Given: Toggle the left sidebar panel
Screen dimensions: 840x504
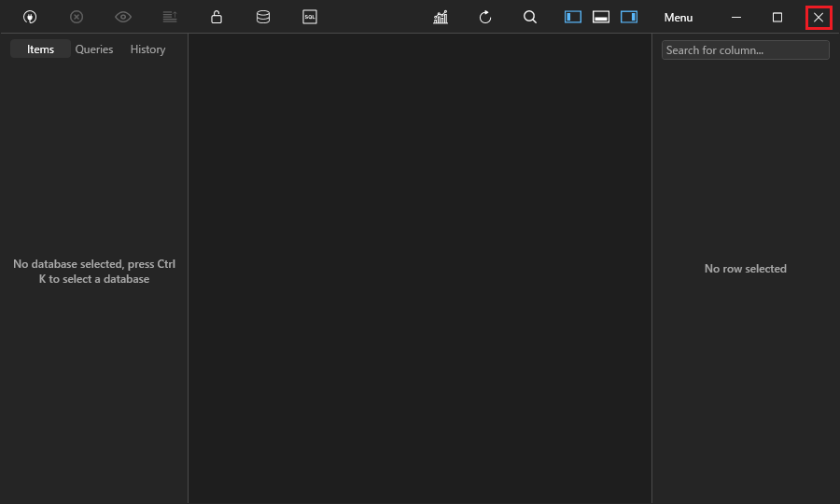Looking at the screenshot, I should click(x=573, y=17).
